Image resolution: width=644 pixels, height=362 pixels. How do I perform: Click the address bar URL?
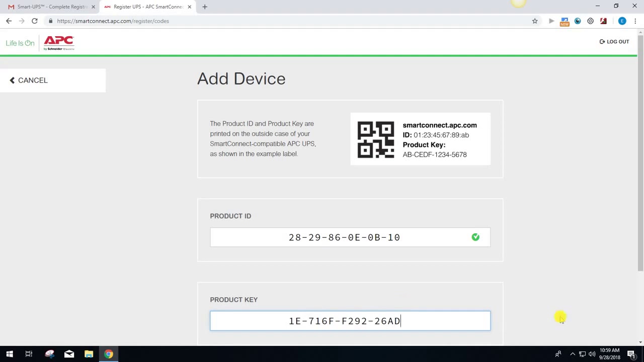coord(113,21)
